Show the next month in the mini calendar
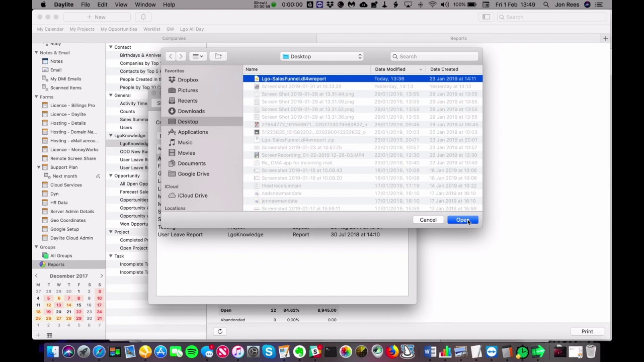The height and width of the screenshot is (362, 644). point(101,276)
